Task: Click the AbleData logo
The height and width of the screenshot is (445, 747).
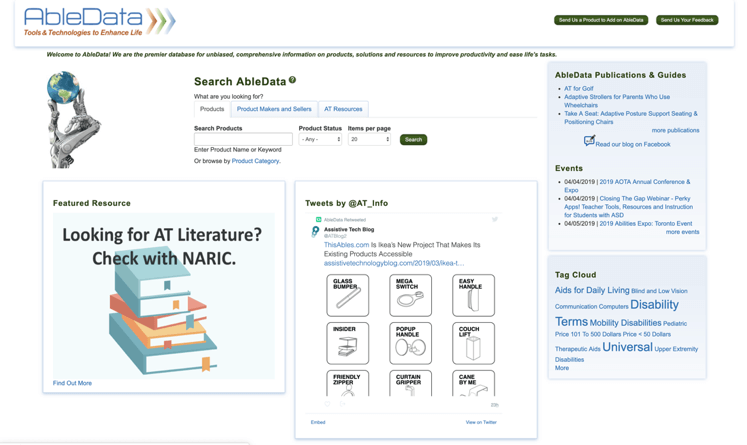Action: click(100, 22)
